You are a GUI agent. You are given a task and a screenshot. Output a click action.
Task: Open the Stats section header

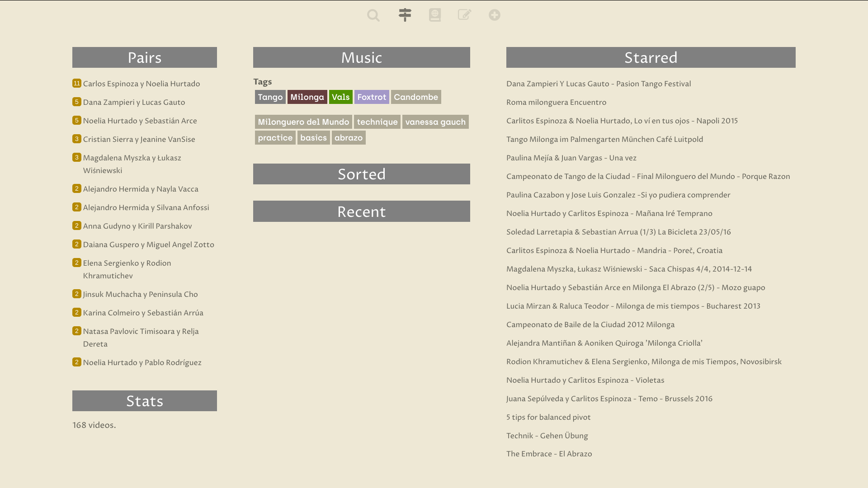145,401
